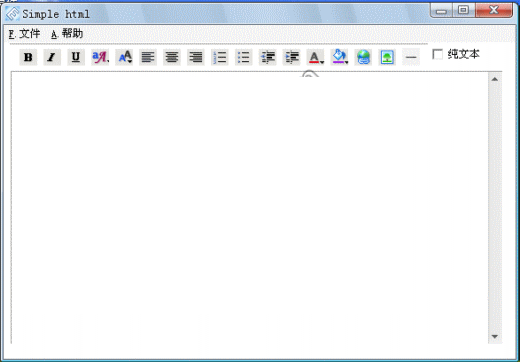This screenshot has height=362, width=520.
Task: Open the font face picker
Action: click(100, 57)
